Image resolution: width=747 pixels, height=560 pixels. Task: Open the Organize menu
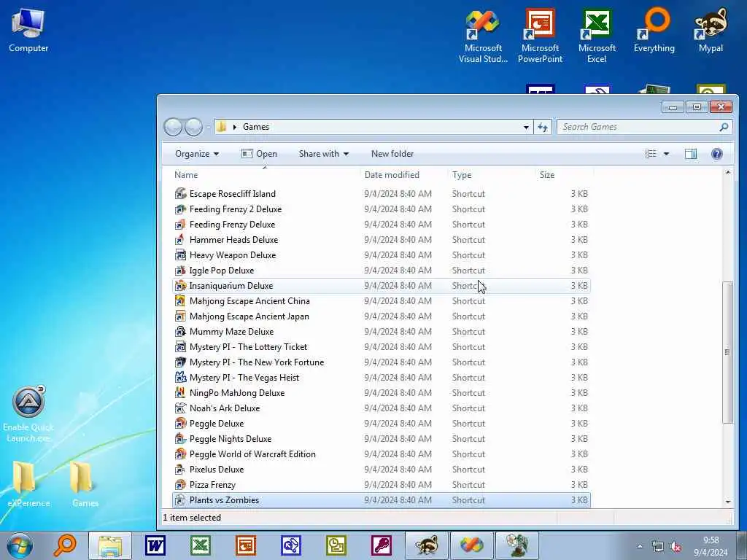[197, 154]
